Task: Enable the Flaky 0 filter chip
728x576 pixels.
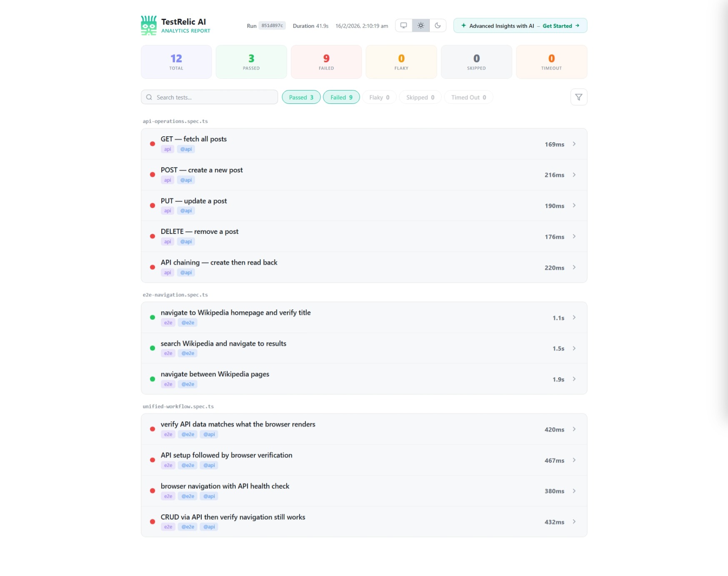Action: (x=379, y=97)
